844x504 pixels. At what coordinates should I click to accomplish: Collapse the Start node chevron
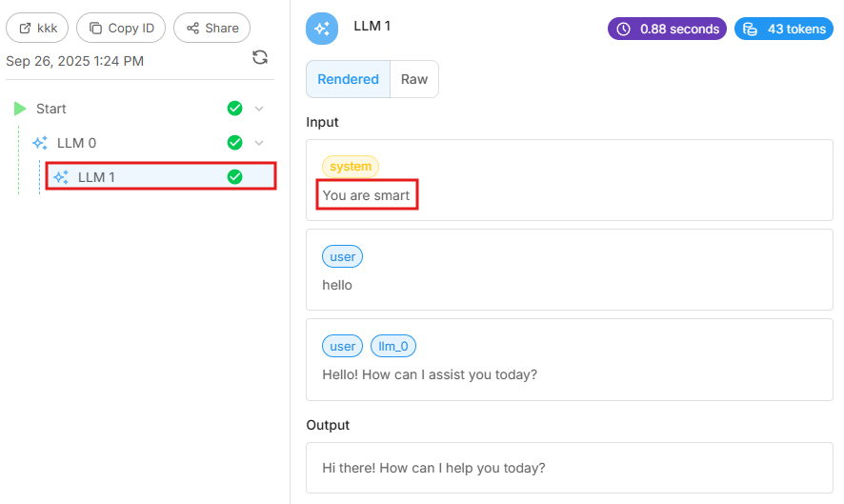[259, 109]
